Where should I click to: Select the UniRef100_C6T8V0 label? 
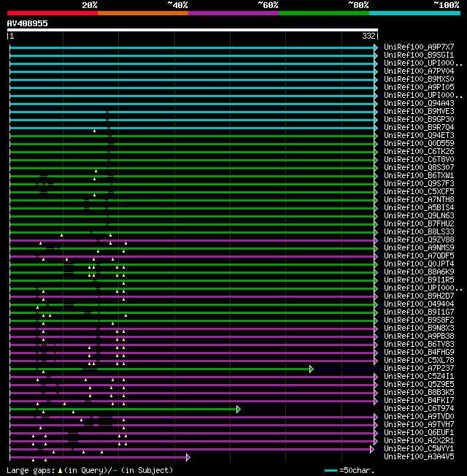[x=419, y=159]
